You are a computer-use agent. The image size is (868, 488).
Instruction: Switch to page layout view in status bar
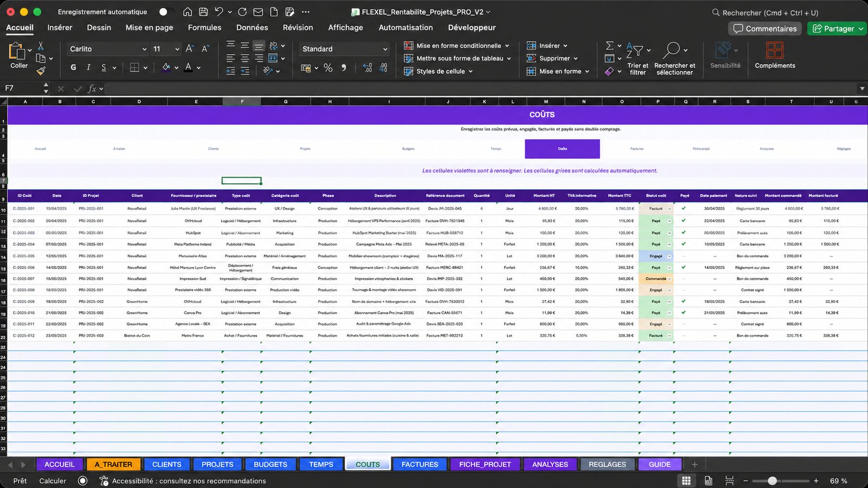pos(709,481)
